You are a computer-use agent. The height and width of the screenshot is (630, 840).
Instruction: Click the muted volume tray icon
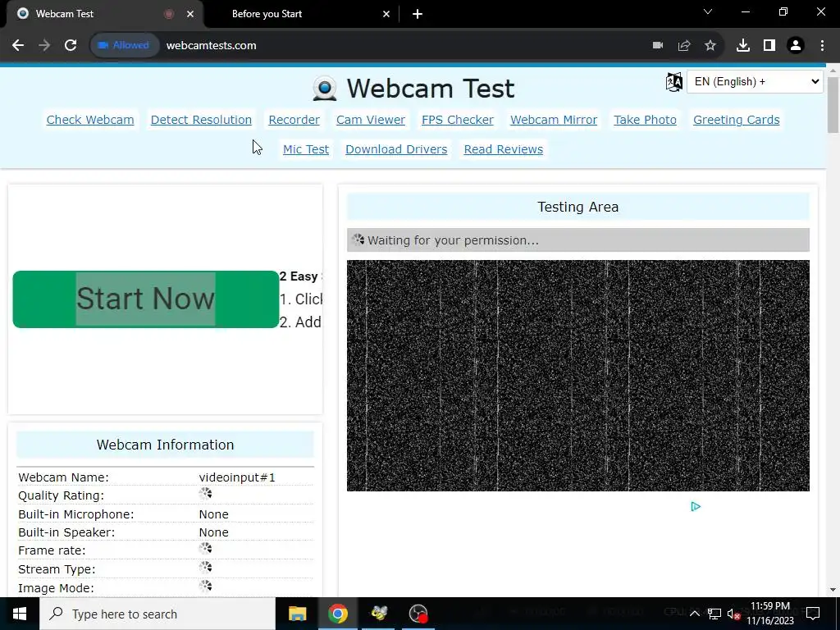point(734,614)
